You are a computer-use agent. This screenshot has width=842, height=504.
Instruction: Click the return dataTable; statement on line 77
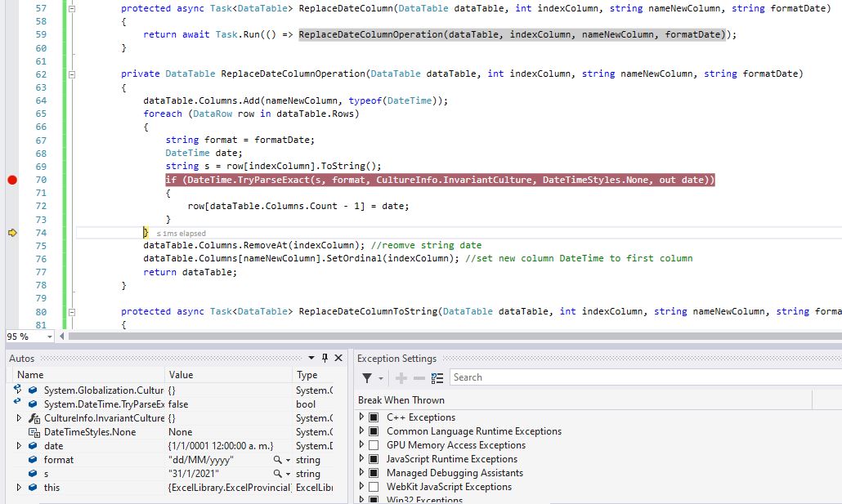click(190, 272)
